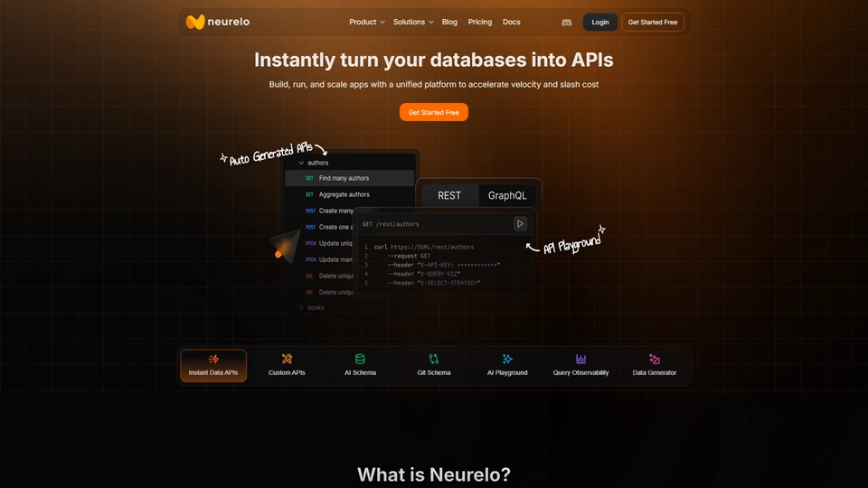
Task: Open the Discord icon link
Action: tap(566, 22)
